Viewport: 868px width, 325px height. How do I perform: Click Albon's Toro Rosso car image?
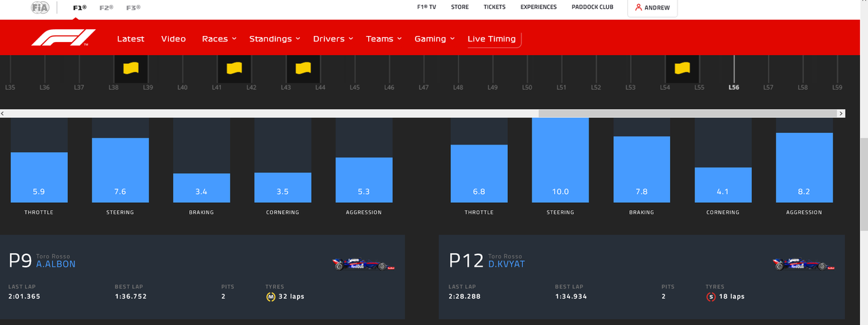click(x=363, y=263)
